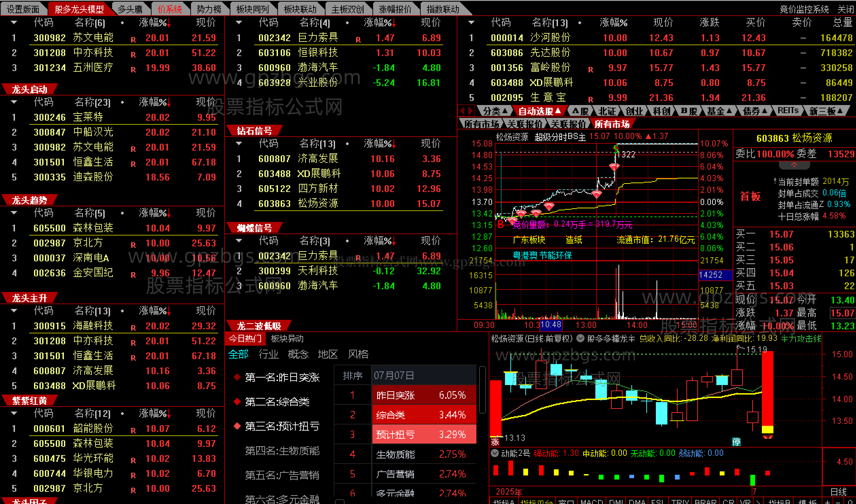Click the red B buy marker on intraday chart
The width and height of the screenshot is (856, 504).
(x=501, y=225)
